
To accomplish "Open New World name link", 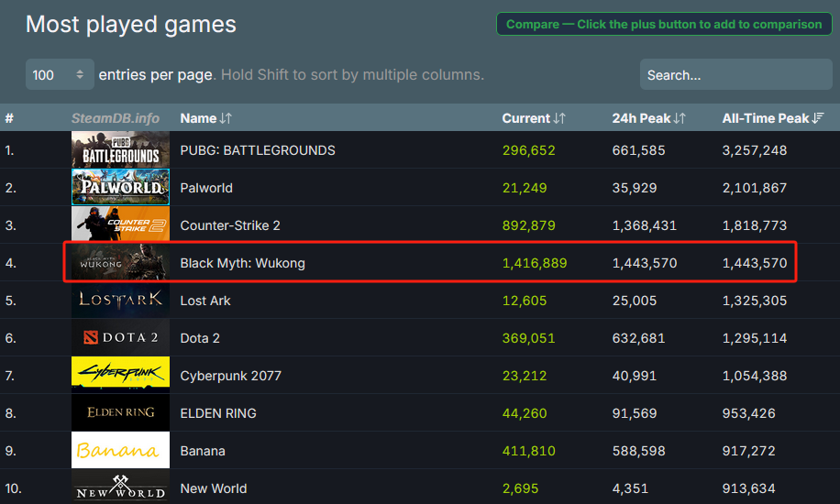I will pyautogui.click(x=214, y=488).
